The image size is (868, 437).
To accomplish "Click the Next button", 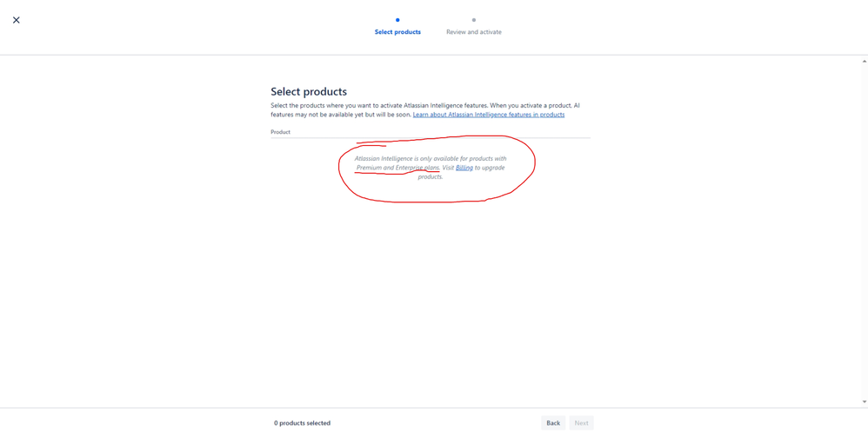I will (581, 423).
